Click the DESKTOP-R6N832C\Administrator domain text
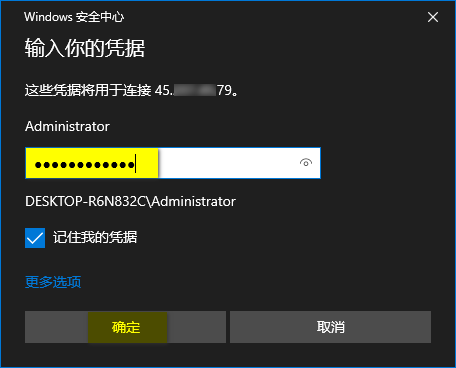 pyautogui.click(x=130, y=201)
